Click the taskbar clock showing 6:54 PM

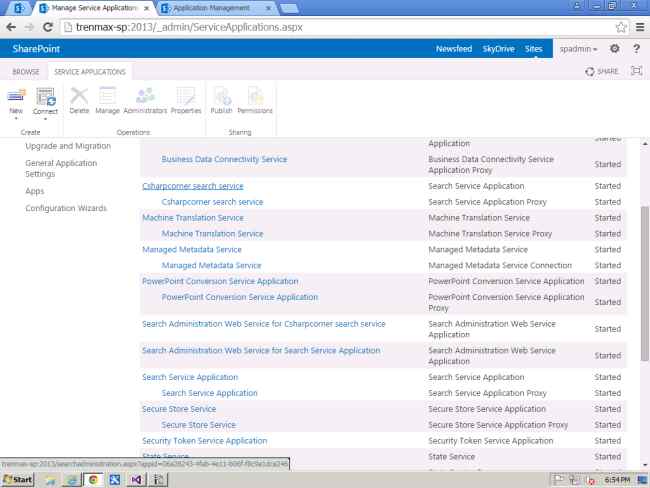(617, 480)
